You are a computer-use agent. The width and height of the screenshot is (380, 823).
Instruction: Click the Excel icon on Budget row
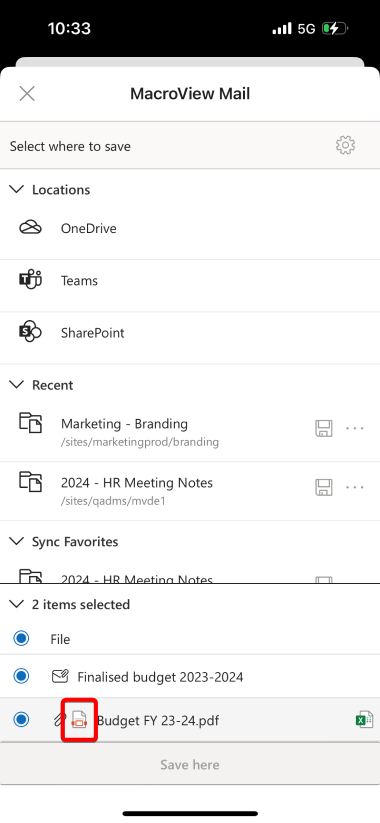click(364, 720)
